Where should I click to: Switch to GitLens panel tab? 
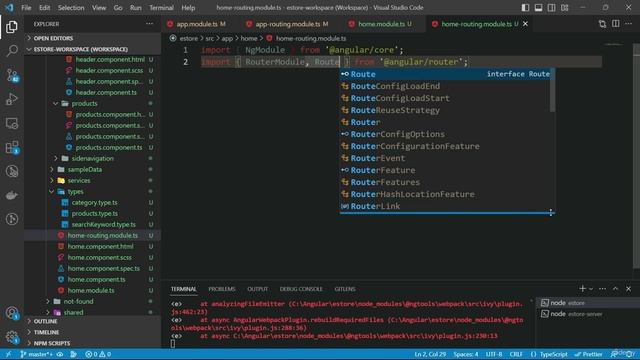pos(345,289)
